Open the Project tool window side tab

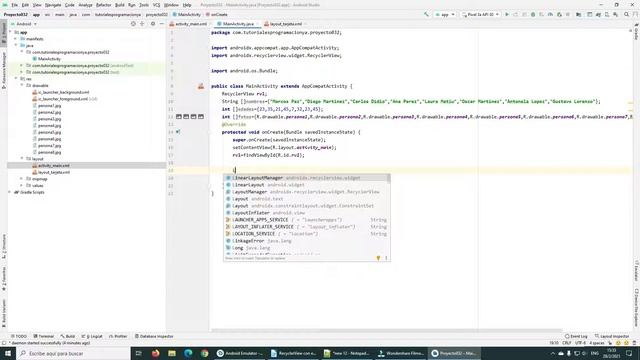click(4, 33)
